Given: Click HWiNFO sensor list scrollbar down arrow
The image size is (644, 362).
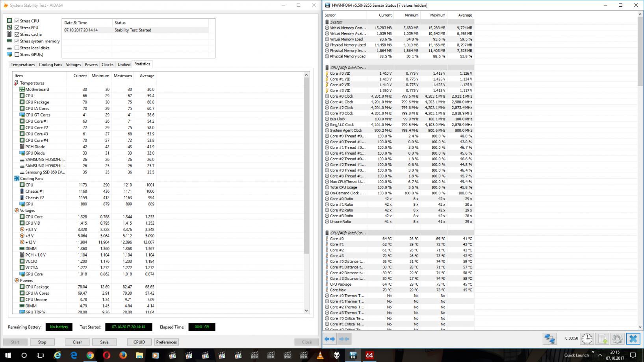Looking at the screenshot, I should 640,327.
